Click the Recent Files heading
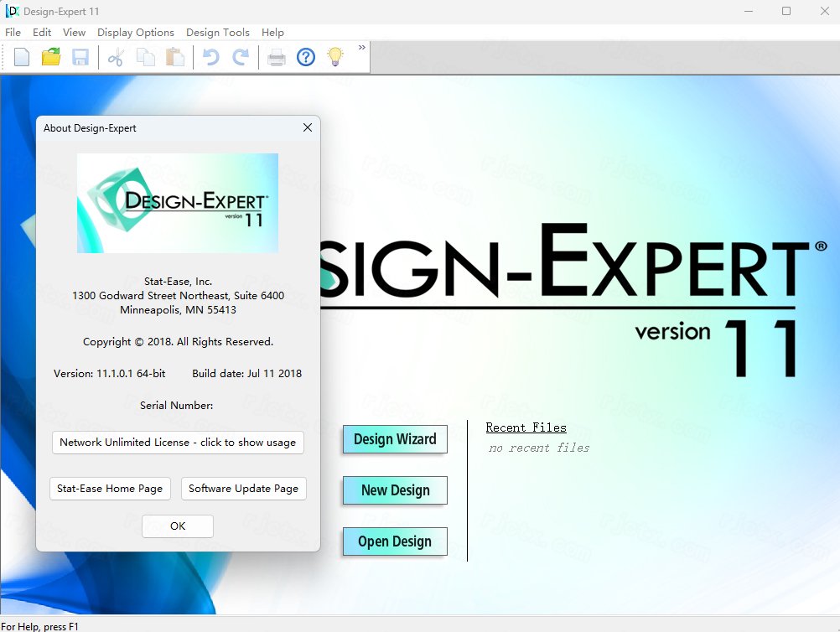The image size is (840, 632). [526, 427]
